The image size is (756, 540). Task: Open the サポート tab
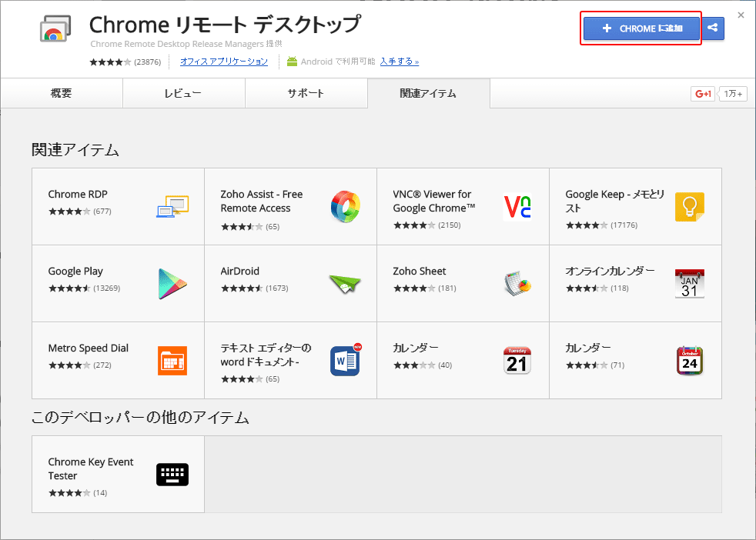click(306, 93)
